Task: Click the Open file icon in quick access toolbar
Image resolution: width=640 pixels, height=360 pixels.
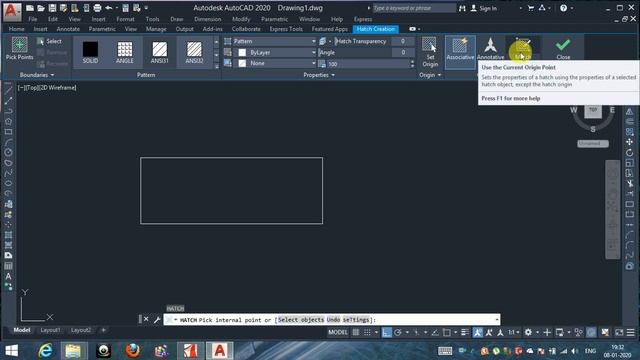Action: pos(41,8)
